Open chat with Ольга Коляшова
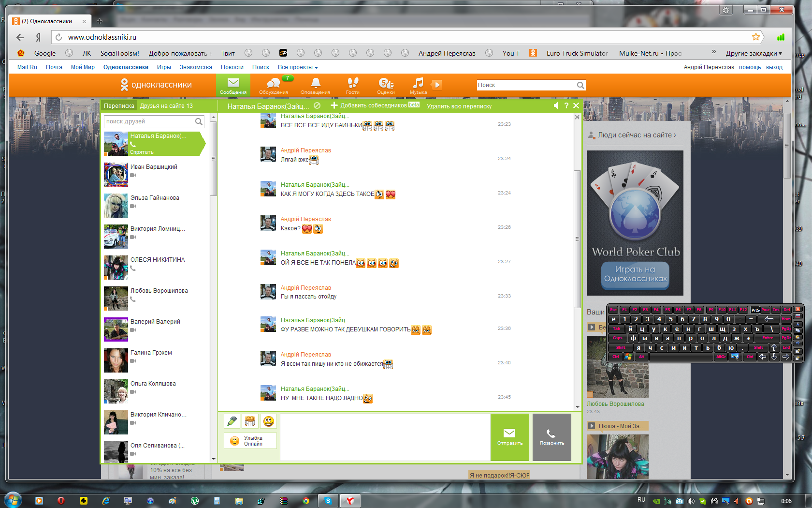 pos(153,384)
